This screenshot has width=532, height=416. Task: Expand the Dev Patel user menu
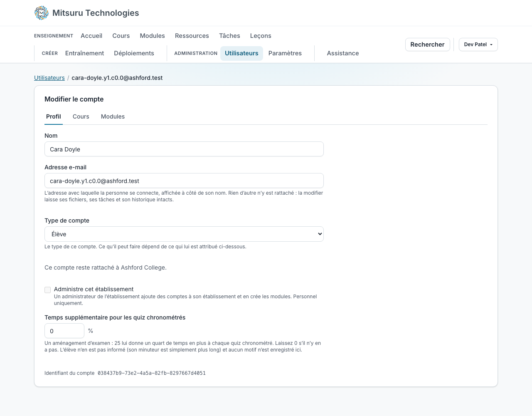point(478,45)
